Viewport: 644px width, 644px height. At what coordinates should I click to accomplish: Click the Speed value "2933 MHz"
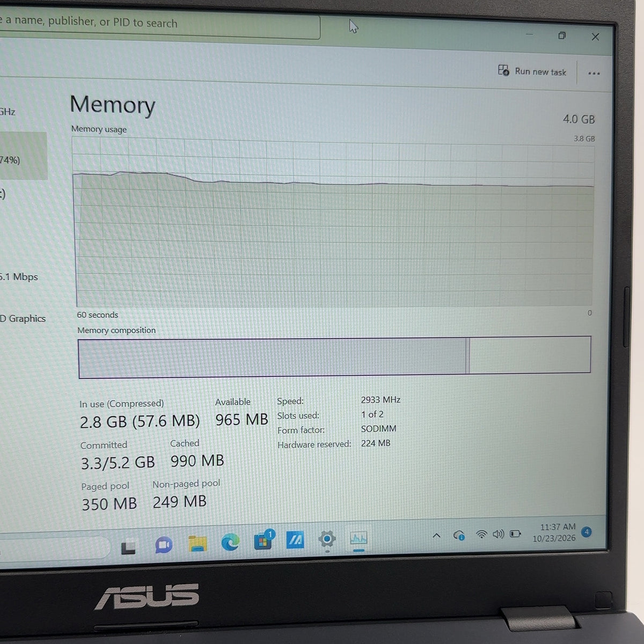tap(380, 400)
